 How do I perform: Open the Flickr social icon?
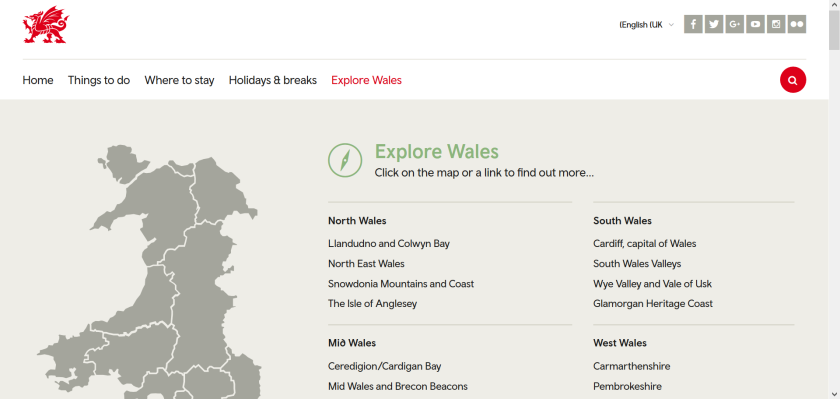[x=797, y=24]
